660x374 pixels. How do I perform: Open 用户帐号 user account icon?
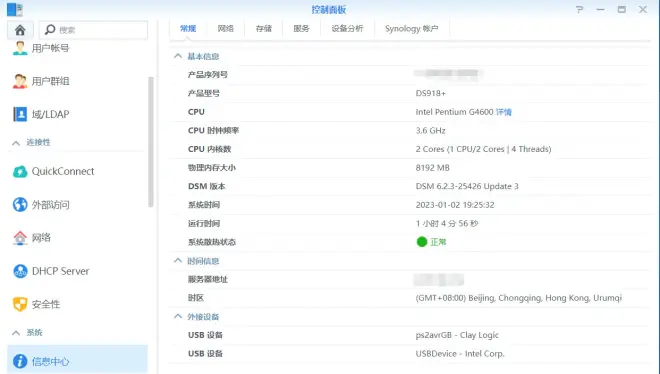click(x=20, y=48)
